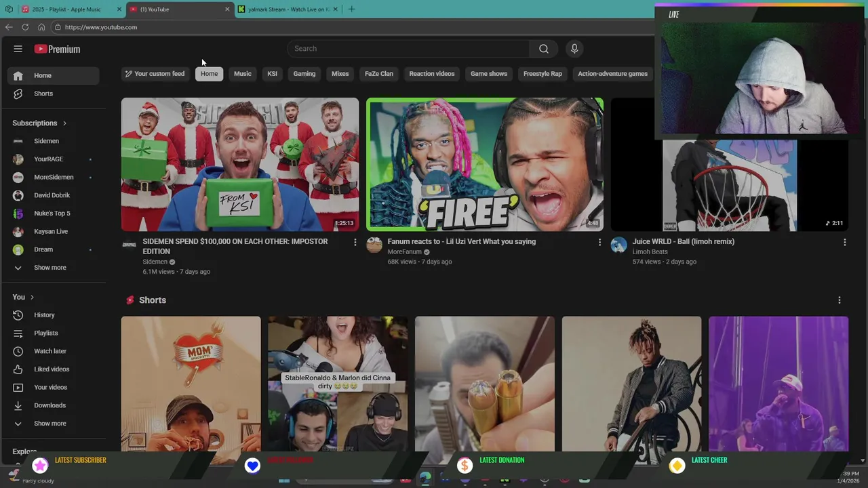This screenshot has height=488, width=868.
Task: Open options menu for Sidemen video
Action: (355, 242)
